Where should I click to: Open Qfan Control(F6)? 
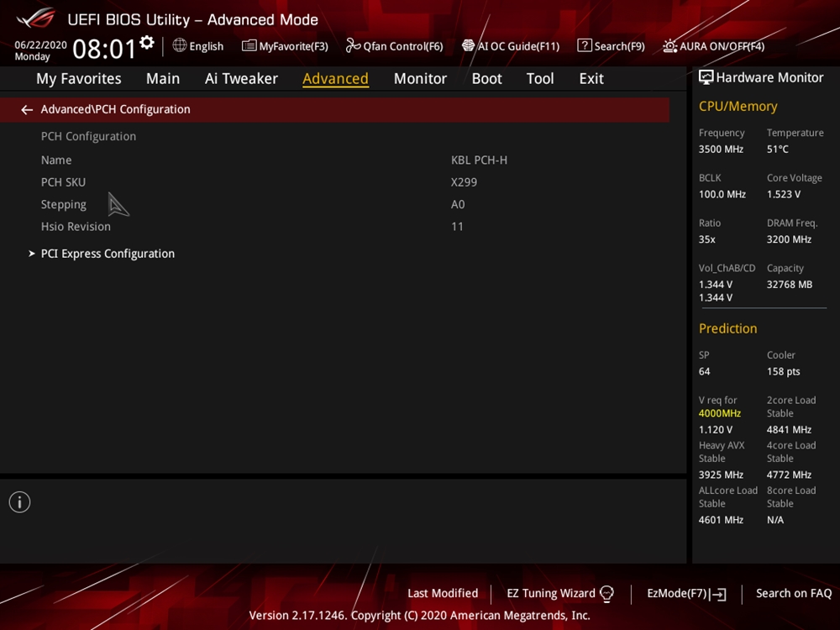403,46
